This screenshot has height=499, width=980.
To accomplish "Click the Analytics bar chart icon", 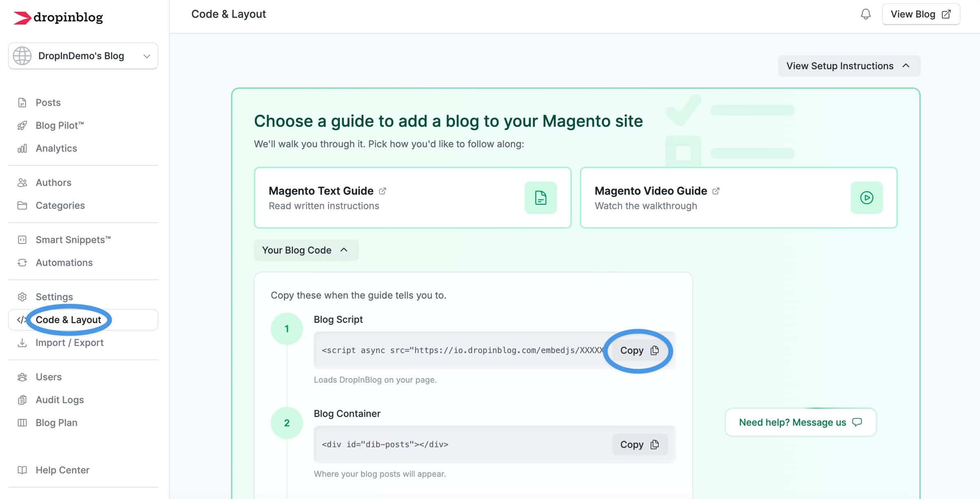I will pos(22,148).
